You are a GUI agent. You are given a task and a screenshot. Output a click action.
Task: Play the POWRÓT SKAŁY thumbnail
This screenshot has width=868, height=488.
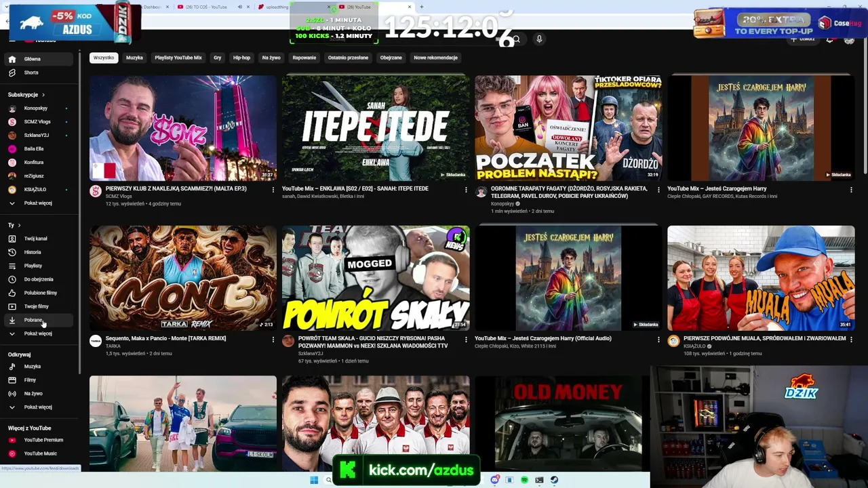point(376,278)
